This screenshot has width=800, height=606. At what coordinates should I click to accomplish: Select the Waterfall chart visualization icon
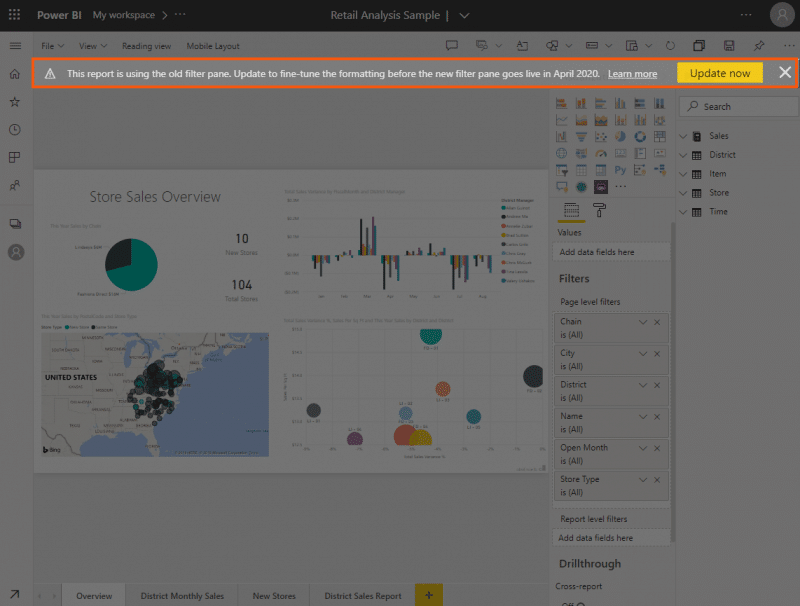pos(561,137)
